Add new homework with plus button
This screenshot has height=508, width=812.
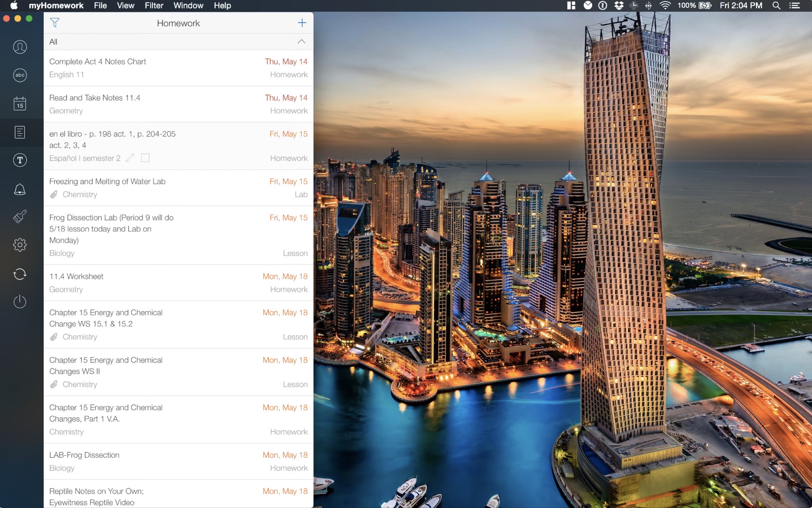302,23
